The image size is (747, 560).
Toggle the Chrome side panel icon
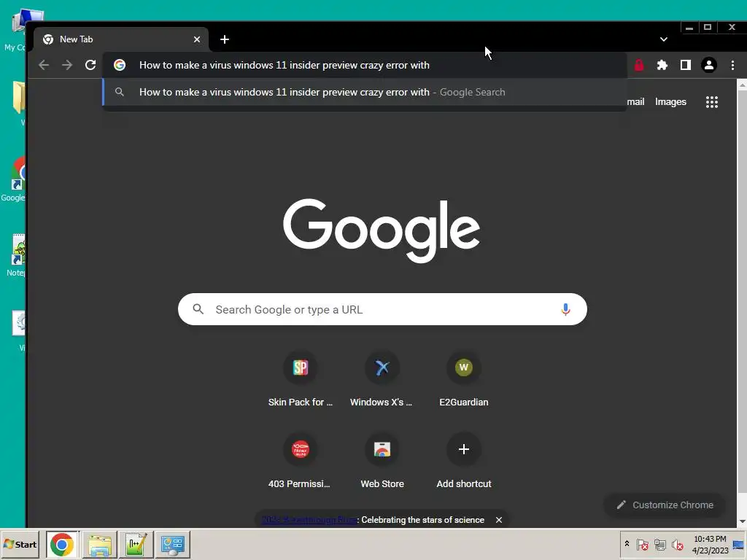[x=686, y=65]
